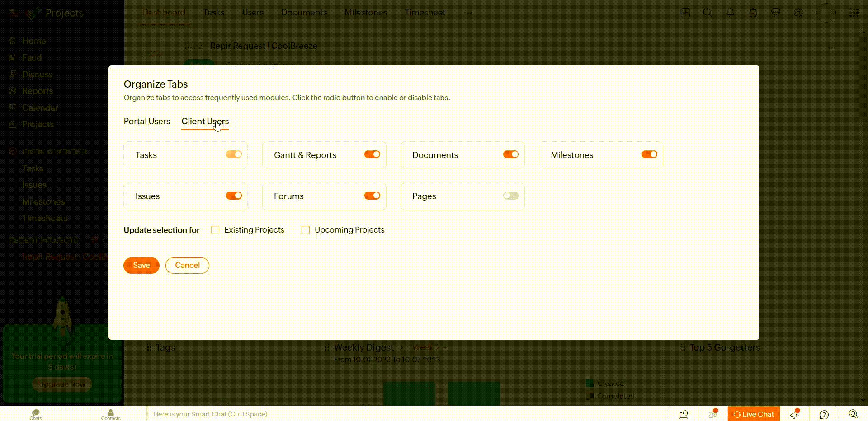Viewport: 868px width, 421px height.
Task: Enable the Pages tab toggle
Action: [x=510, y=196]
